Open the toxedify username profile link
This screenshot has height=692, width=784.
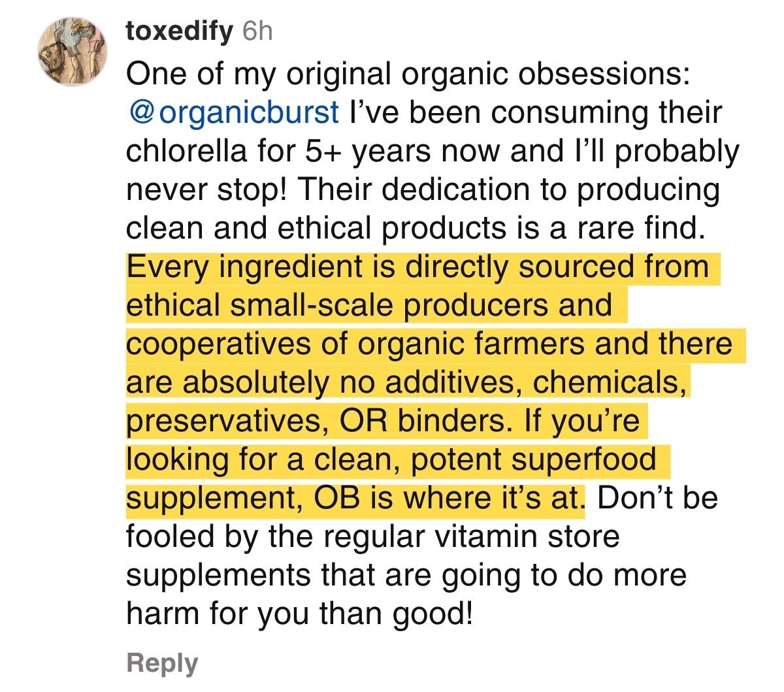[178, 31]
